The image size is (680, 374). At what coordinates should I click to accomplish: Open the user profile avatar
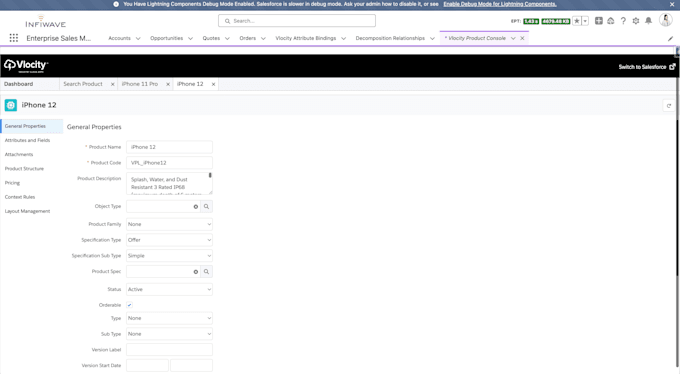pyautogui.click(x=666, y=20)
